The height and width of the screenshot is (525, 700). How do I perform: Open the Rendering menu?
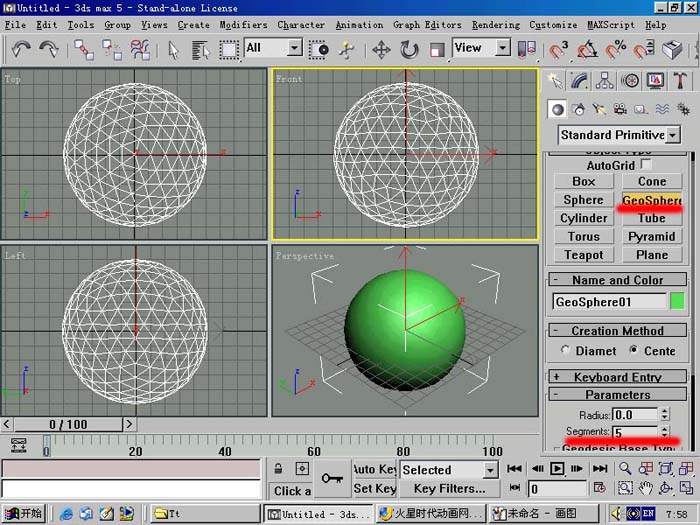(496, 25)
